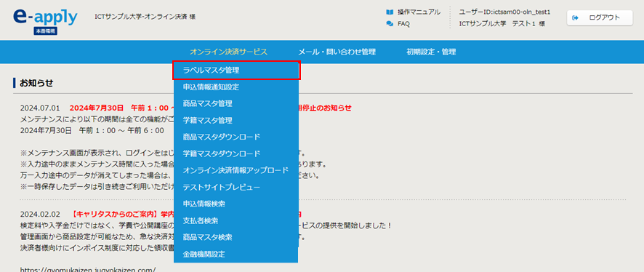Click the FAQ link text
Image resolution: width=644 pixels, height=272 pixels.
click(x=403, y=24)
